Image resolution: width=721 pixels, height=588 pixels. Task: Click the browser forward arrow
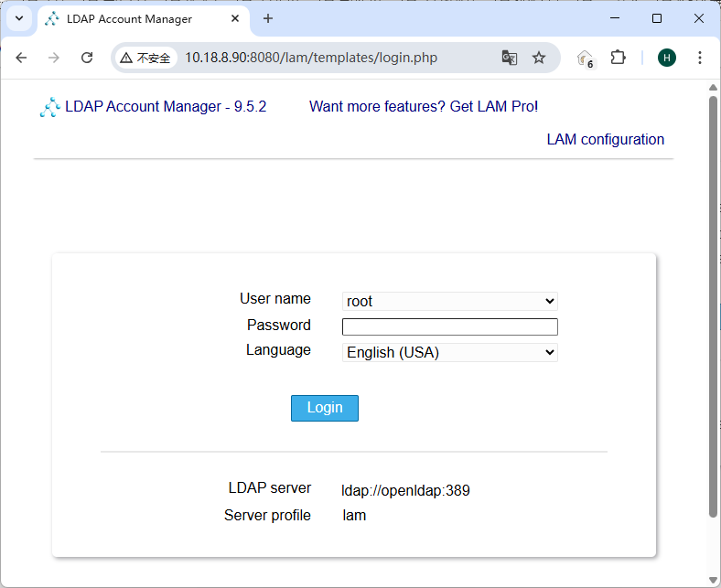tap(54, 58)
